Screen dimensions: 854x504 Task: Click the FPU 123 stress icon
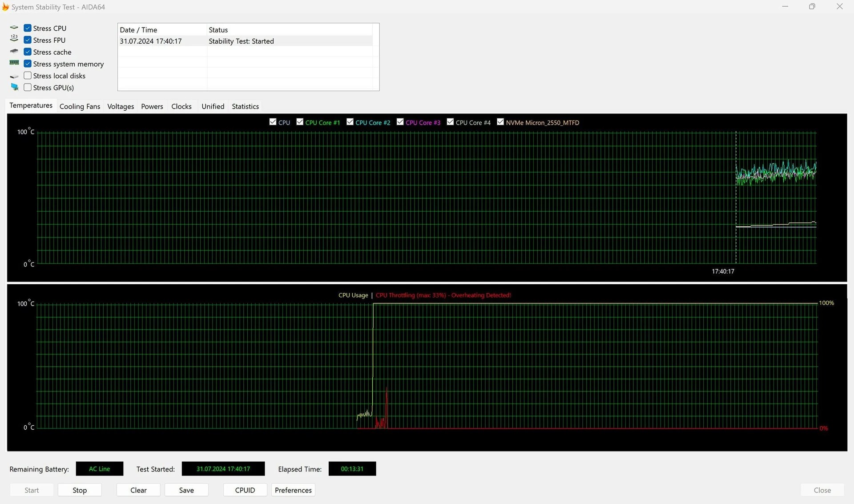[x=14, y=39]
